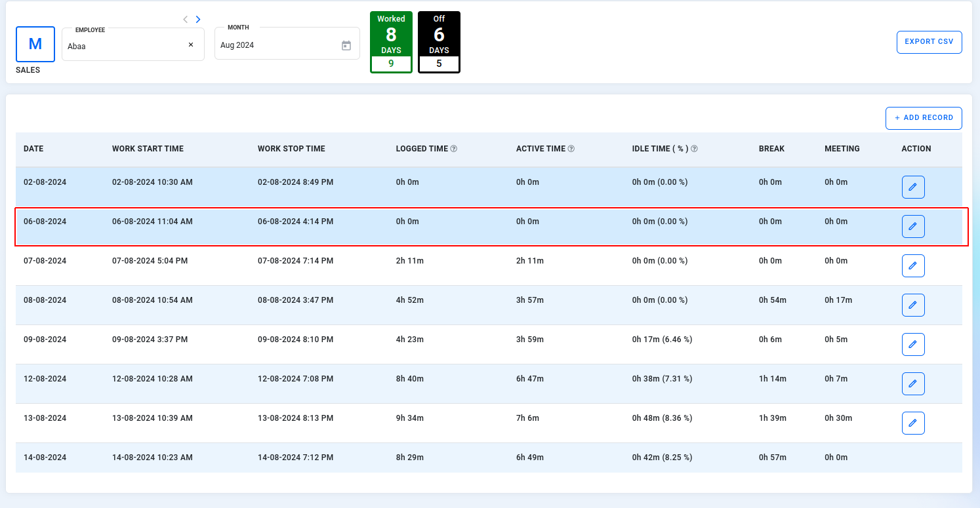Open the Month field showing Aug 2024
Image resolution: width=980 pixels, height=508 pixels.
tap(287, 44)
